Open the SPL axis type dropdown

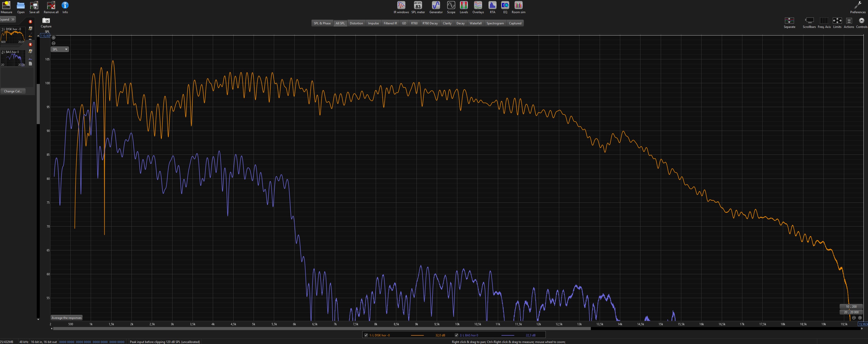[x=60, y=49]
